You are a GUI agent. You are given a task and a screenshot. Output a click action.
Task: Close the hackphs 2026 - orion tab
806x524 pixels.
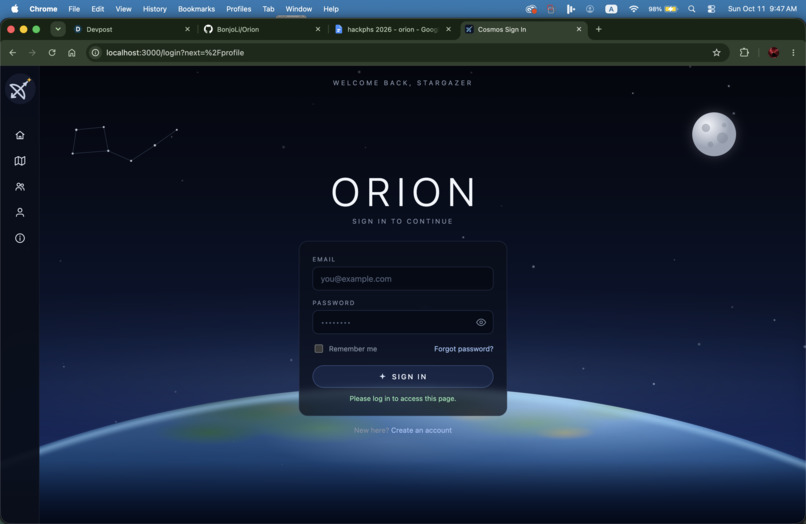pyautogui.click(x=448, y=29)
